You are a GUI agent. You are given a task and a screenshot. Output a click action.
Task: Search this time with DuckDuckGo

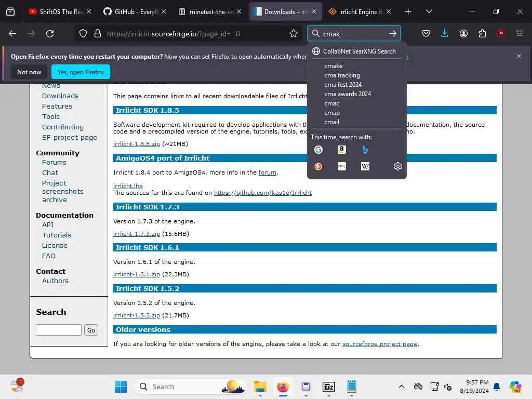click(x=318, y=166)
